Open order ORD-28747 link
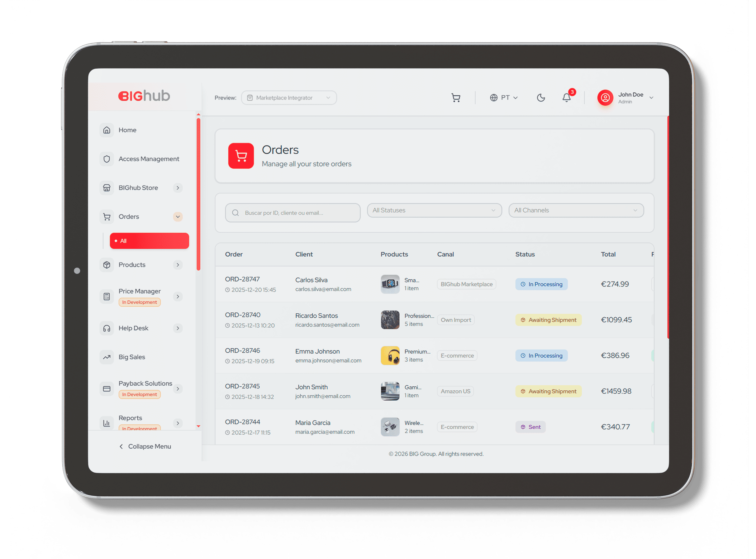The height and width of the screenshot is (559, 756). [242, 279]
